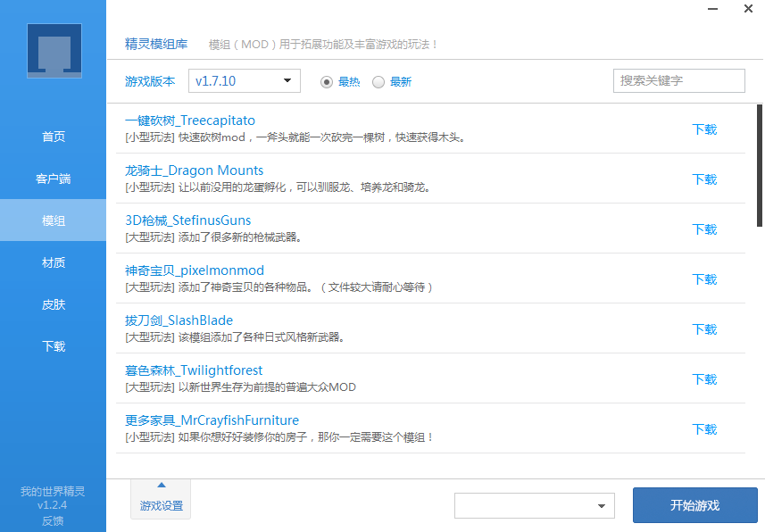765x532 pixels.
Task: Close the launcher window
Action: click(748, 9)
